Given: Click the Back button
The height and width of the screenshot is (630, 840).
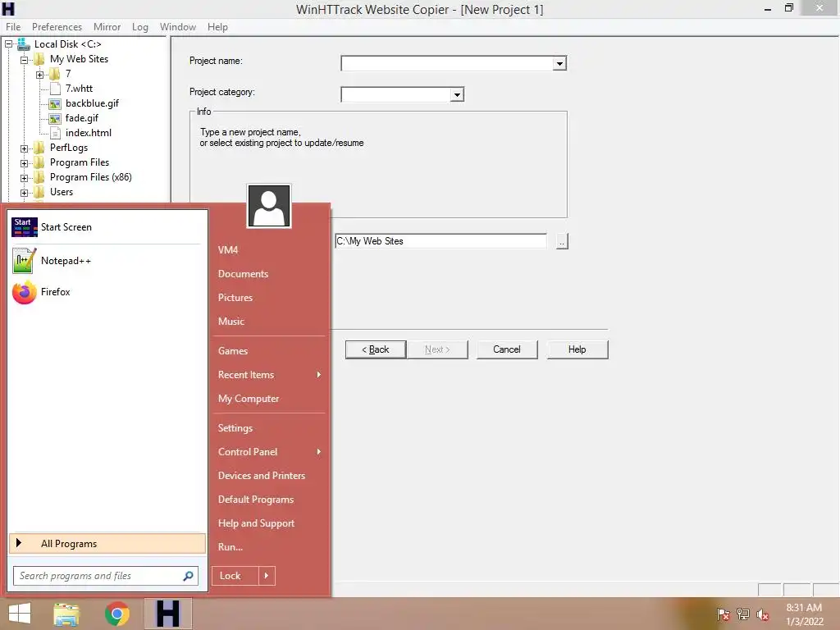Looking at the screenshot, I should (x=376, y=349).
